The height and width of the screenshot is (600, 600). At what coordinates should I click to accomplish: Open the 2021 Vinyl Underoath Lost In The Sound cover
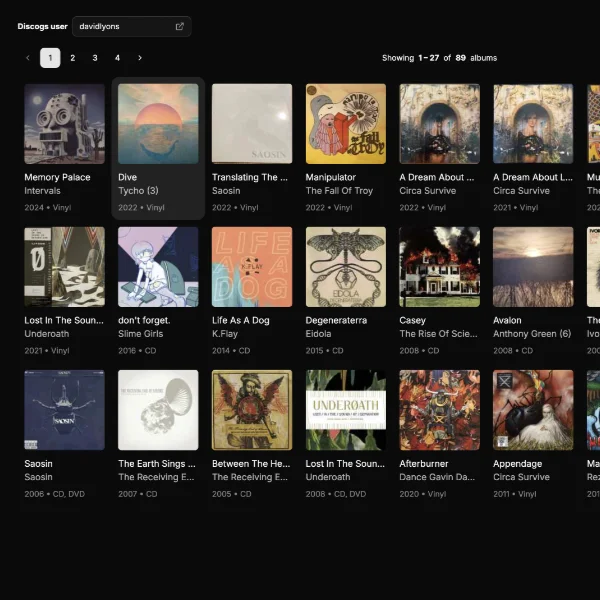coord(64,267)
